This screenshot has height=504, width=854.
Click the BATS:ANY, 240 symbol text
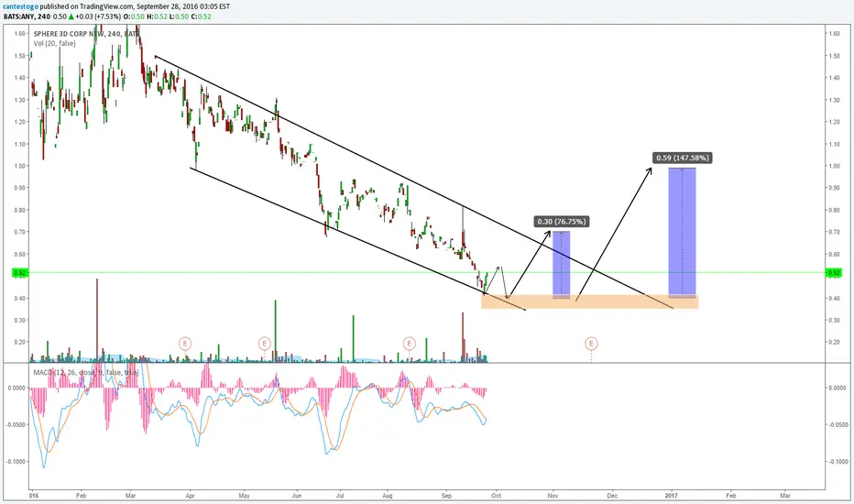tap(27, 16)
